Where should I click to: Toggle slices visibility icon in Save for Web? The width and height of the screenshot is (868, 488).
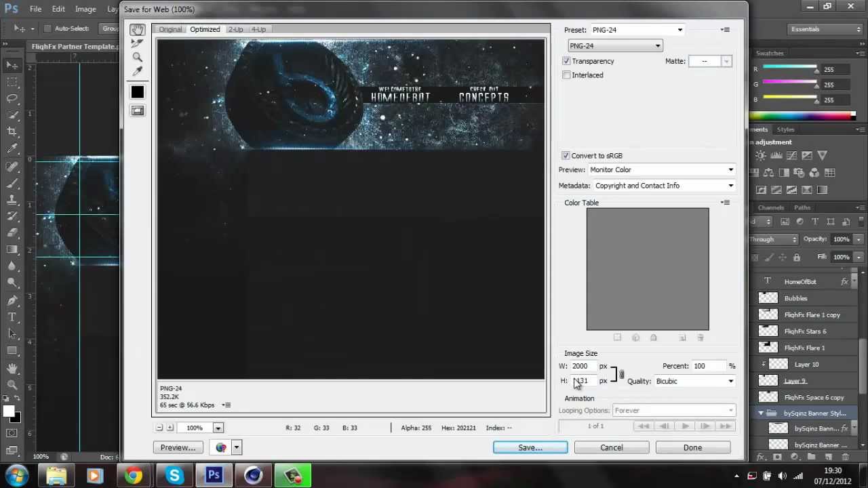tap(138, 110)
